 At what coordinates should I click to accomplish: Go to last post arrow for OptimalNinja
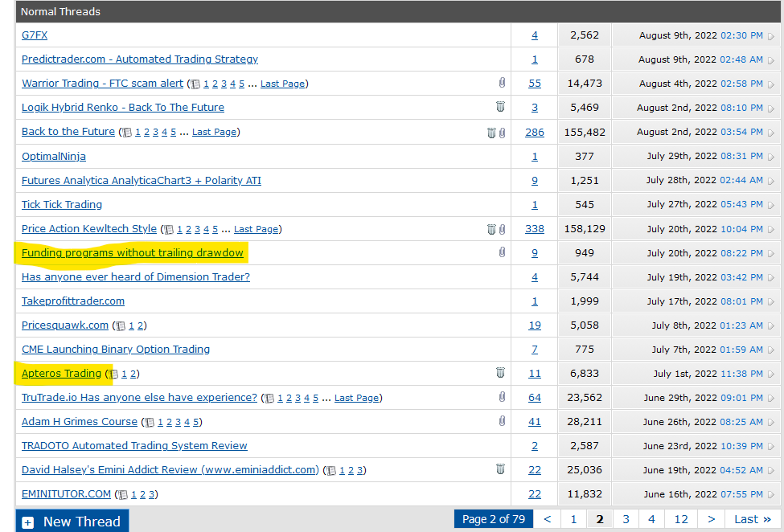(771, 157)
